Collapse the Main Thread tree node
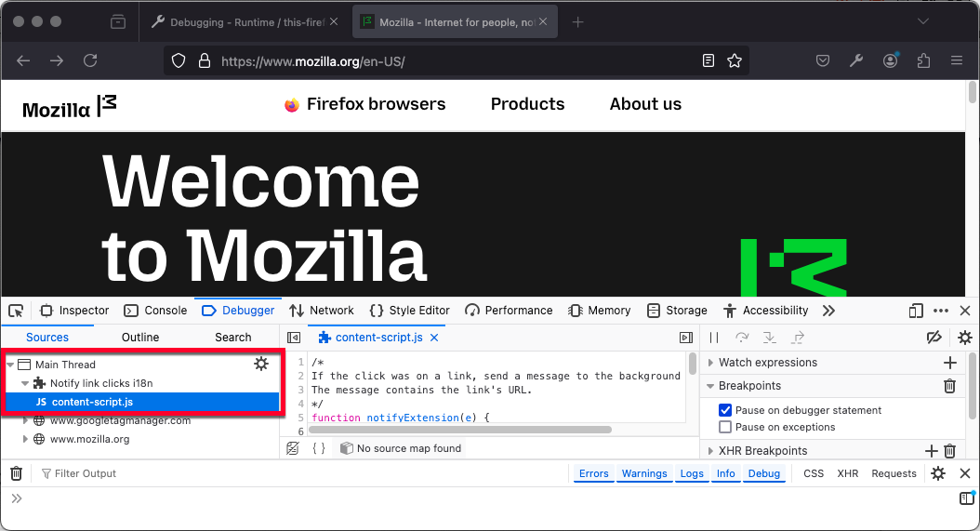The height and width of the screenshot is (531, 980). pyautogui.click(x=10, y=365)
